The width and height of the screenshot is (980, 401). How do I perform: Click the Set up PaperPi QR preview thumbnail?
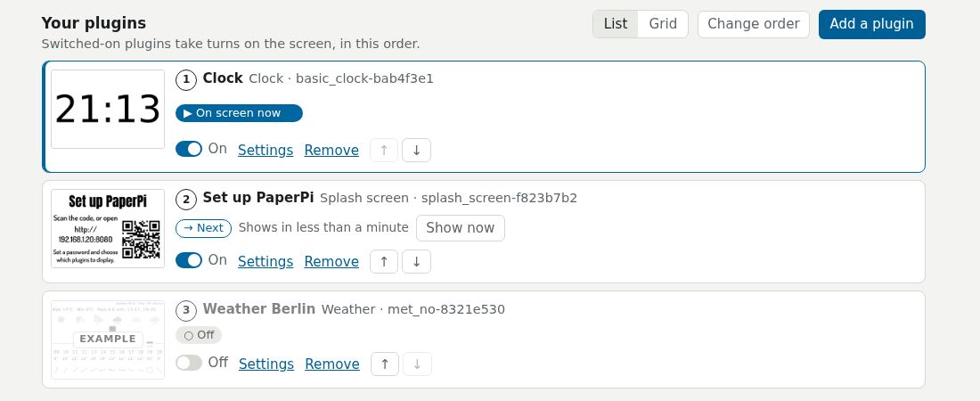pos(108,228)
